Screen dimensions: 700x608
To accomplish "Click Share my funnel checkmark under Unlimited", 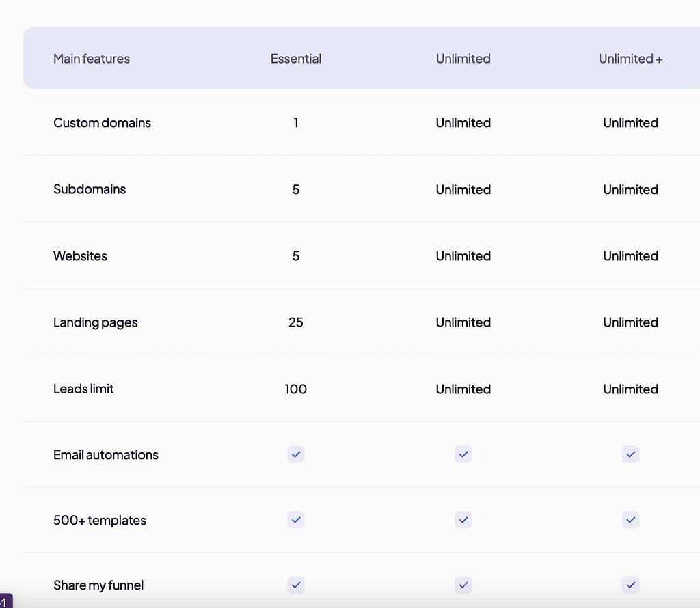I will 463,585.
